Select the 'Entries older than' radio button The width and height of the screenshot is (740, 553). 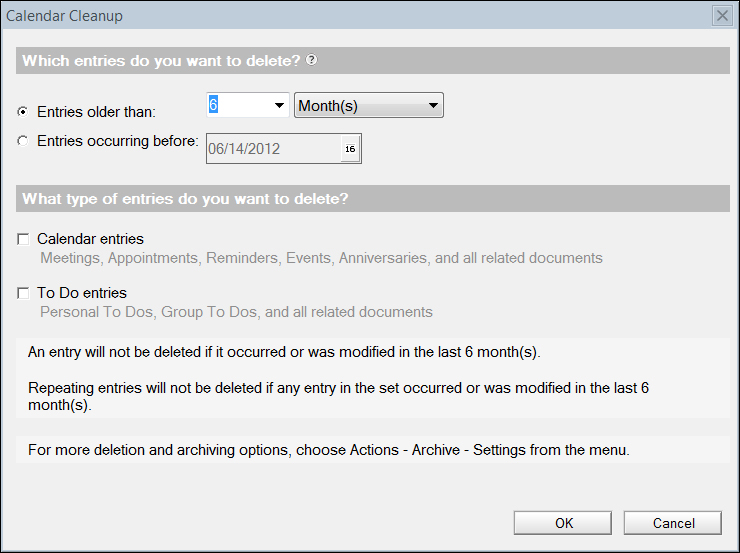click(22, 112)
